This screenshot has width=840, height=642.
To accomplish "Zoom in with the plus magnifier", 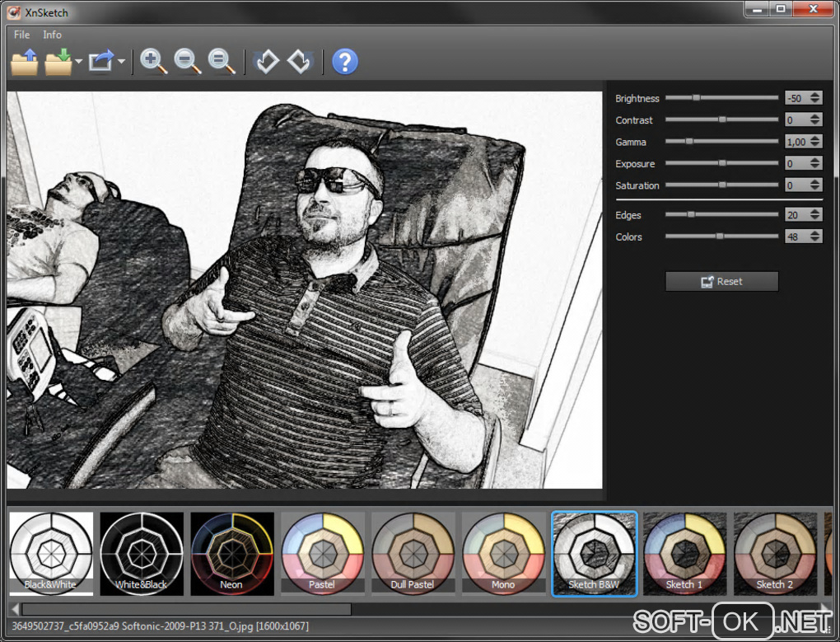I will 153,62.
